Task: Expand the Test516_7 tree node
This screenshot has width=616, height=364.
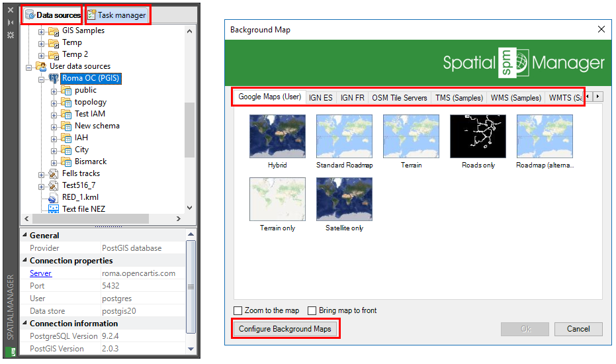Action: tap(42, 185)
